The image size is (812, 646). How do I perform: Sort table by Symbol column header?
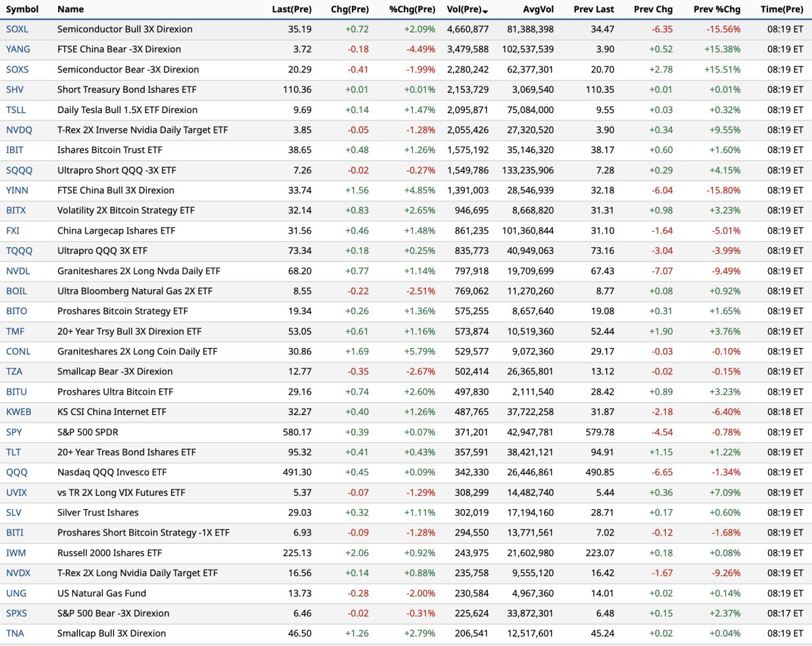click(x=22, y=9)
